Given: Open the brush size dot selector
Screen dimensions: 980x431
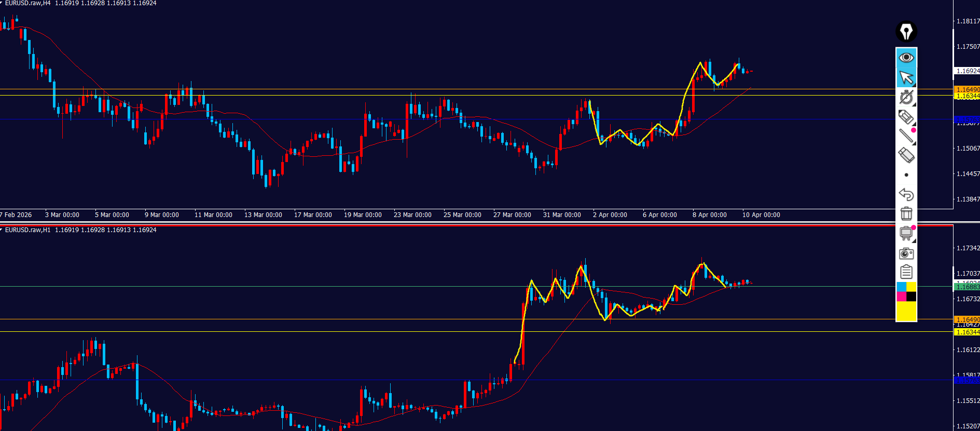Looking at the screenshot, I should [906, 175].
